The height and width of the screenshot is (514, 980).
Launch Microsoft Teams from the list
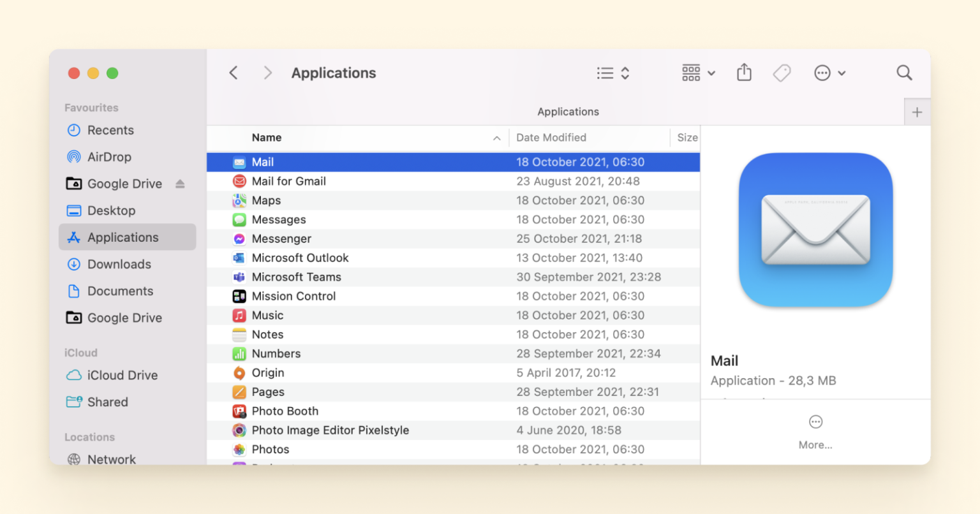tap(296, 277)
